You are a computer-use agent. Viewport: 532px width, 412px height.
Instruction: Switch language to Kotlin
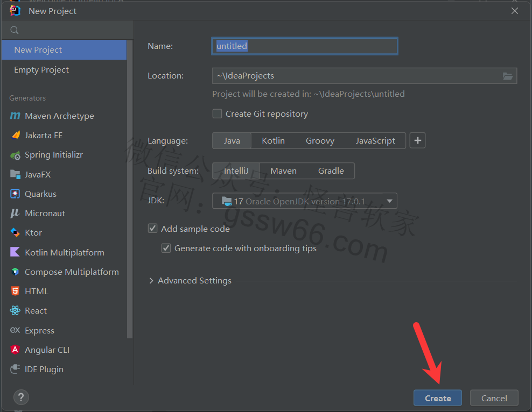[x=273, y=140]
